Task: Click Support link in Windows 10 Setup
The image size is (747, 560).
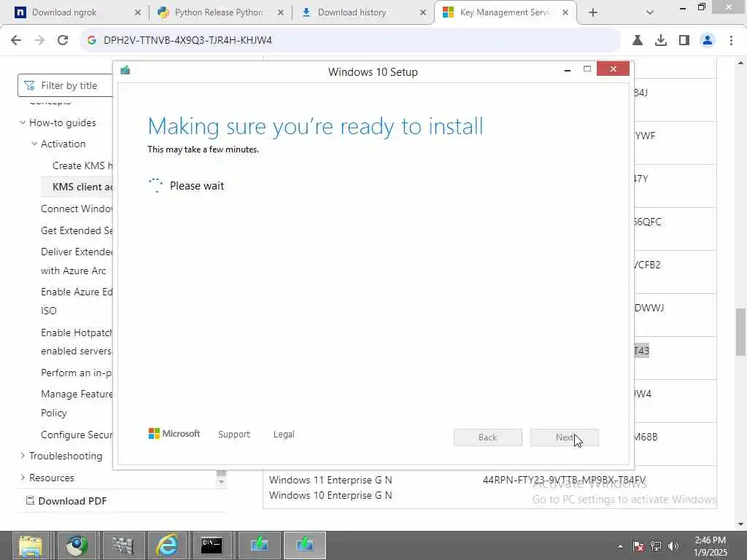Action: 234,435
